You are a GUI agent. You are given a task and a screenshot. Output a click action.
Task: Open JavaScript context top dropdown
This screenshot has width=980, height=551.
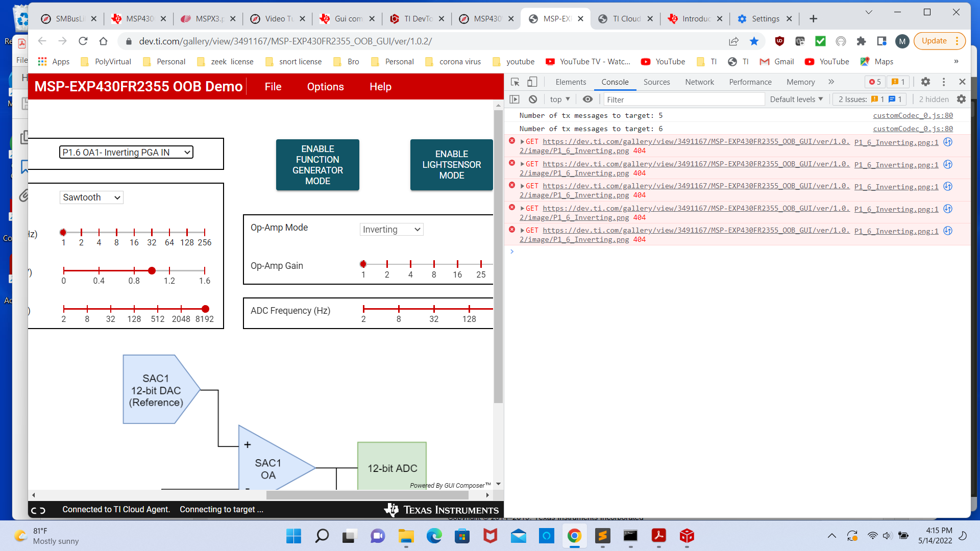click(x=560, y=99)
